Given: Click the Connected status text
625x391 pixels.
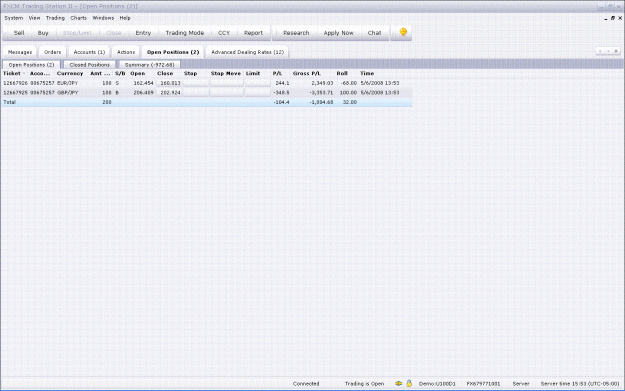Looking at the screenshot, I should (x=306, y=383).
